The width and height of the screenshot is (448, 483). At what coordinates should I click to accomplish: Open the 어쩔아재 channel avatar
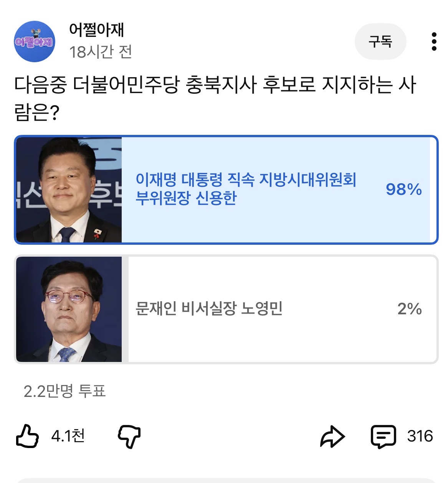tap(35, 41)
